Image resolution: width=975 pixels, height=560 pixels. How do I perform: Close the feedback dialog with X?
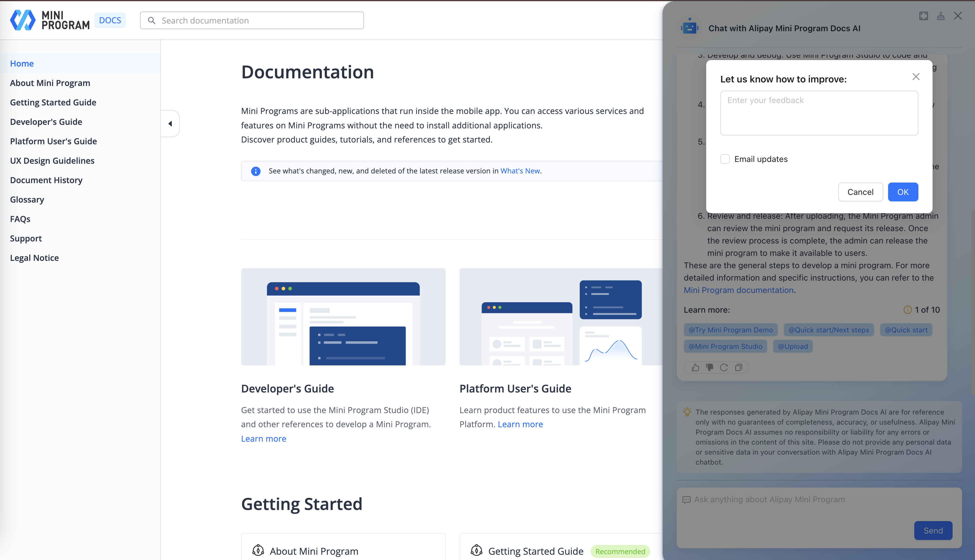pyautogui.click(x=916, y=77)
